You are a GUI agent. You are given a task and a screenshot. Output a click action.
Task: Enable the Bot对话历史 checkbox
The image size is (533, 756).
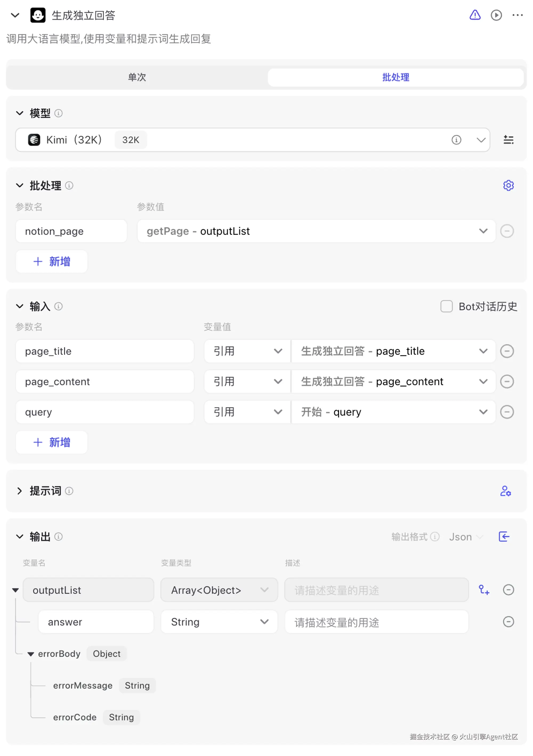coord(446,306)
